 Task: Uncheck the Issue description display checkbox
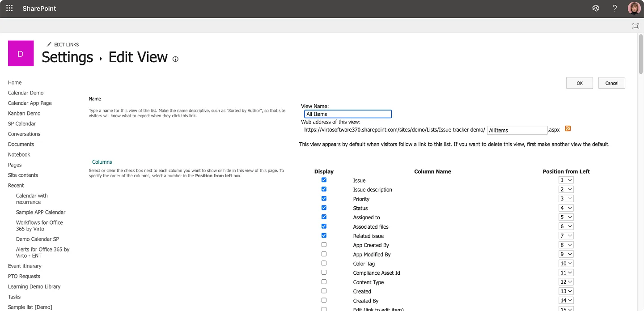[x=324, y=189]
